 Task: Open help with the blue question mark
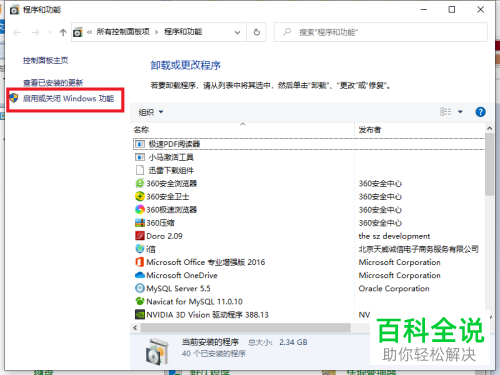[480, 112]
